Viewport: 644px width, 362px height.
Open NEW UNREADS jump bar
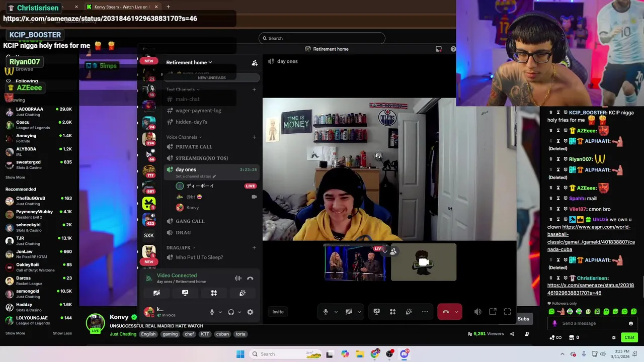tap(211, 78)
